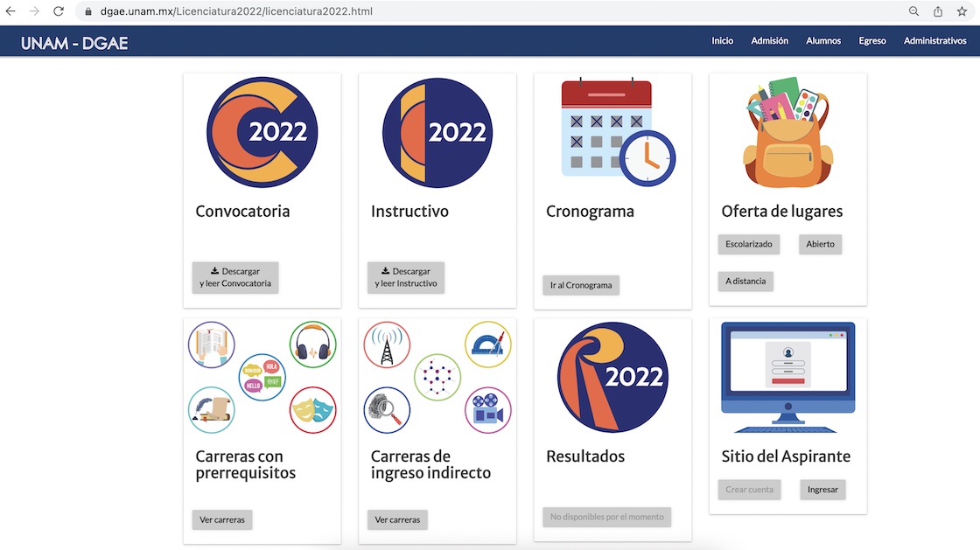Click the Convocatoria 2022 logo icon
Viewport: 980px width, 550px height.
click(x=262, y=132)
